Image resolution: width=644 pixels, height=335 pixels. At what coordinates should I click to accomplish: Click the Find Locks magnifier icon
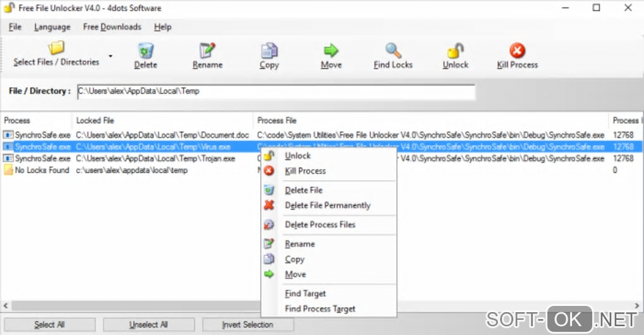point(393,51)
